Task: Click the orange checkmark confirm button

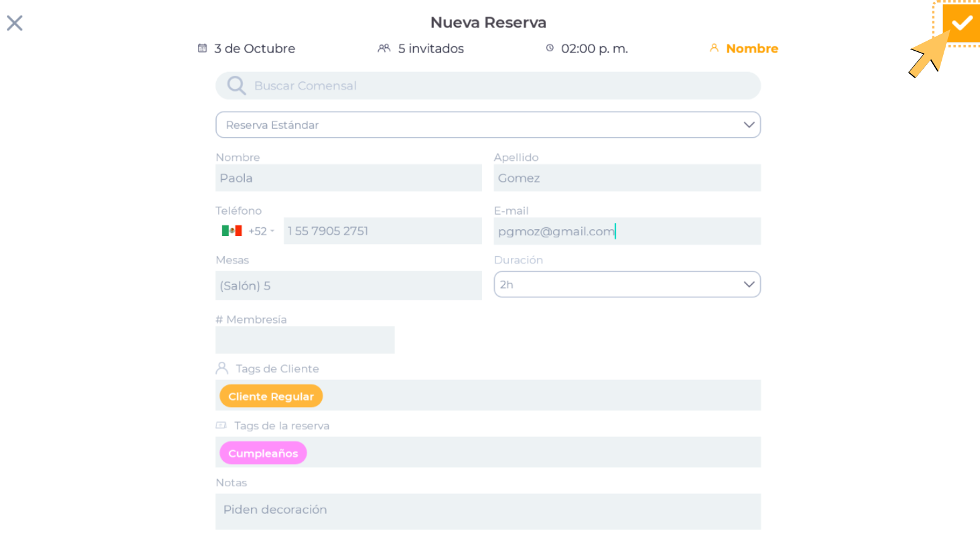Action: pos(962,23)
